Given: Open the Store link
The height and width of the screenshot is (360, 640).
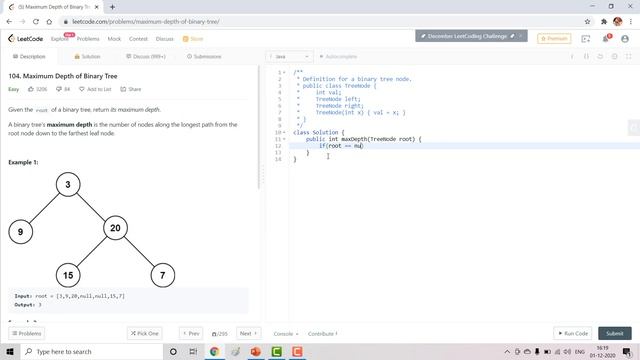Looking at the screenshot, I should click(x=193, y=39).
